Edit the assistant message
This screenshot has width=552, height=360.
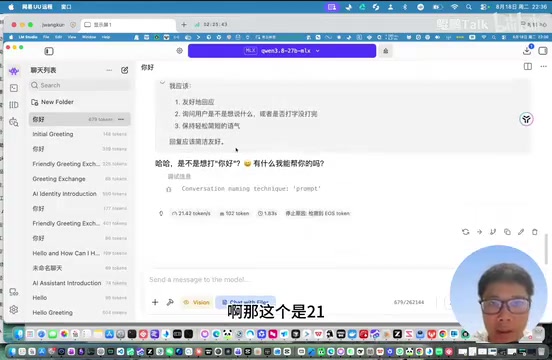pos(521,232)
